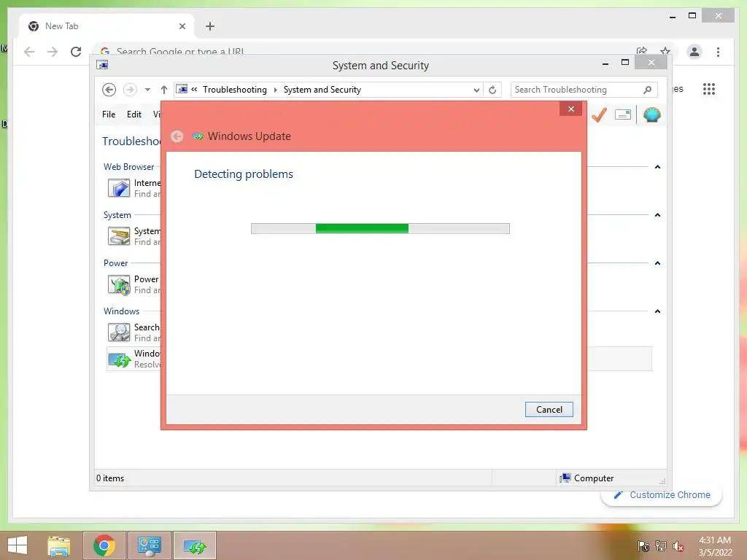This screenshot has width=747, height=560.
Task: Go back in System and Security window
Action: click(x=109, y=90)
